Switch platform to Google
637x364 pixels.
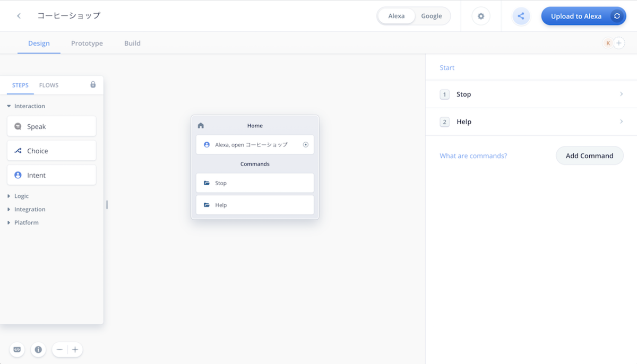tap(432, 16)
